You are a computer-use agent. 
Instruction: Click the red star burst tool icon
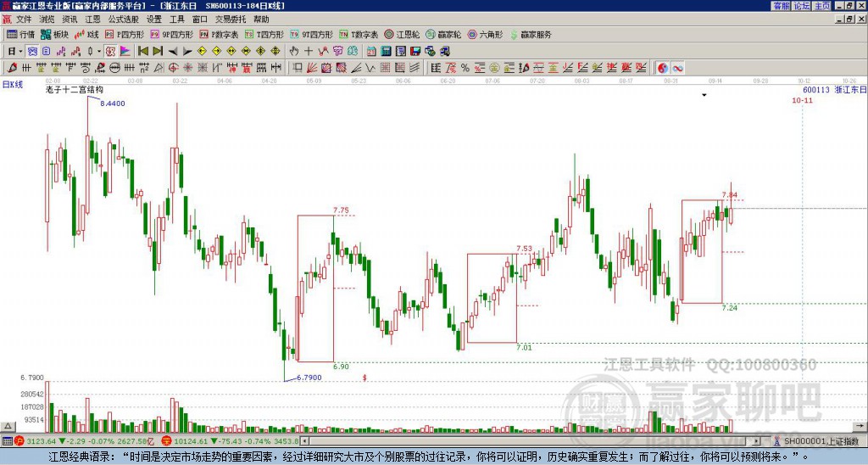[x=187, y=68]
